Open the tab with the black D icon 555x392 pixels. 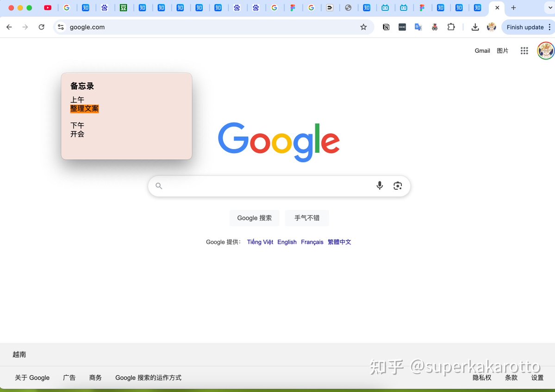[x=330, y=8]
